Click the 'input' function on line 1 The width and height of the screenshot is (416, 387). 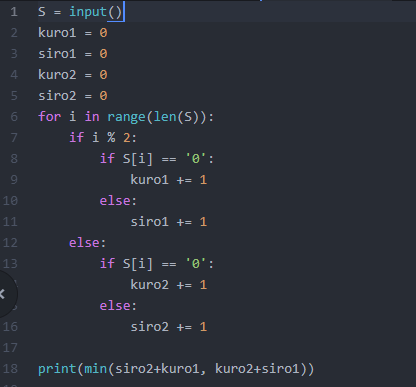click(x=88, y=12)
